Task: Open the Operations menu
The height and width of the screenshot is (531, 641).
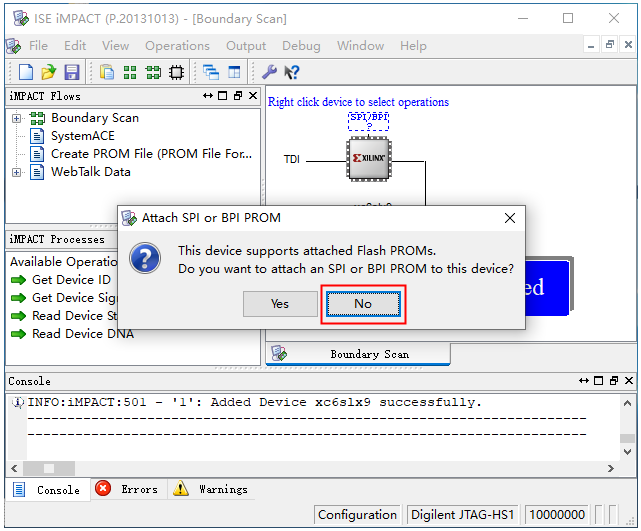Action: [177, 46]
